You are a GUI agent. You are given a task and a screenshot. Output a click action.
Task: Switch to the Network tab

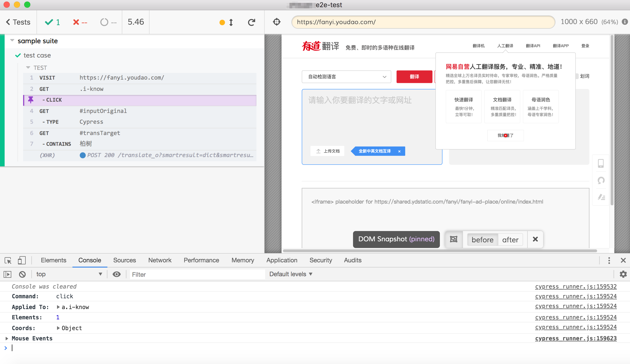click(x=160, y=260)
